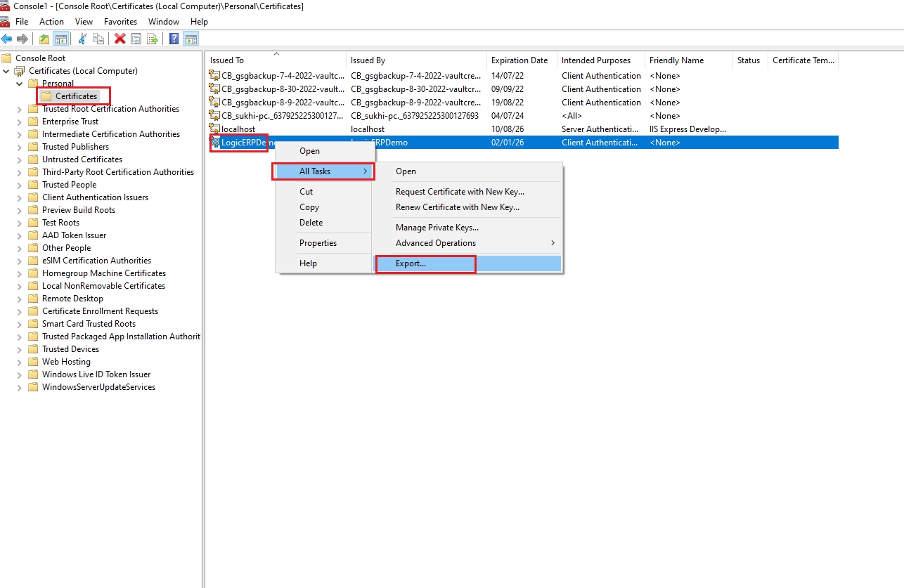Click the Back arrow toolbar icon
Image resolution: width=904 pixels, height=588 pixels.
click(6, 39)
